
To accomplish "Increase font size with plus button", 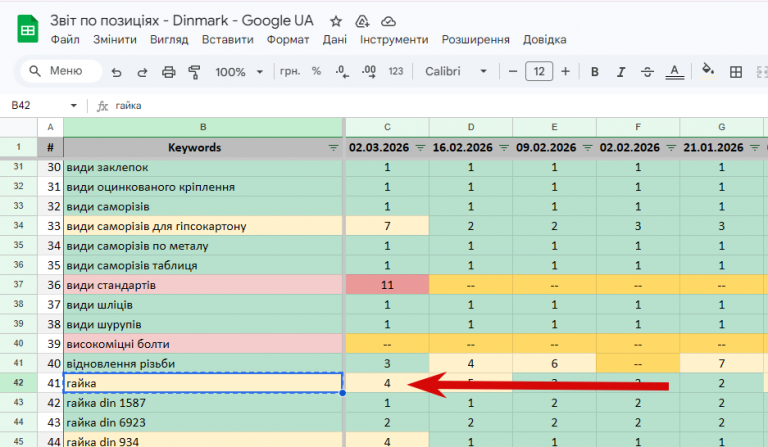I will [566, 72].
